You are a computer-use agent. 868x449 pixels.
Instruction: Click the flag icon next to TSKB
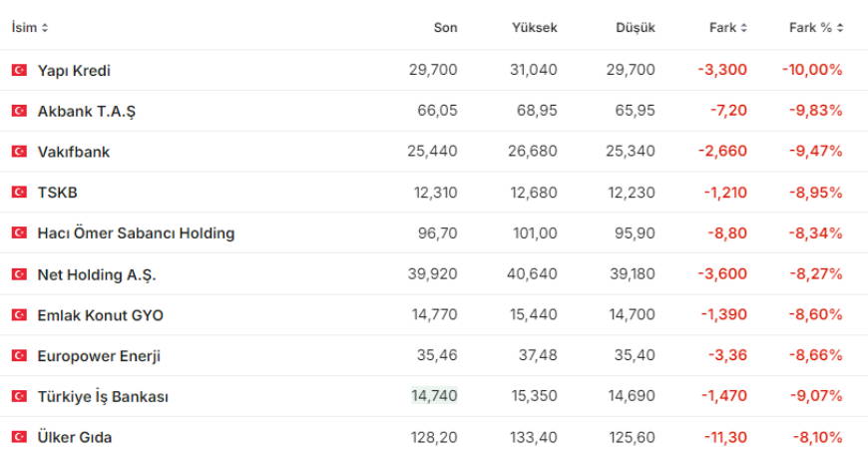tap(19, 193)
